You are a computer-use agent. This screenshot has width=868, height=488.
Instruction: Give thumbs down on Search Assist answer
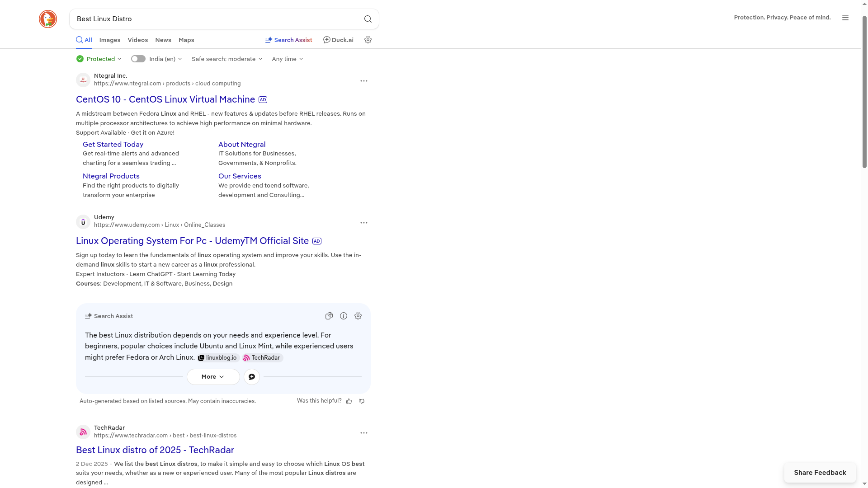(361, 401)
